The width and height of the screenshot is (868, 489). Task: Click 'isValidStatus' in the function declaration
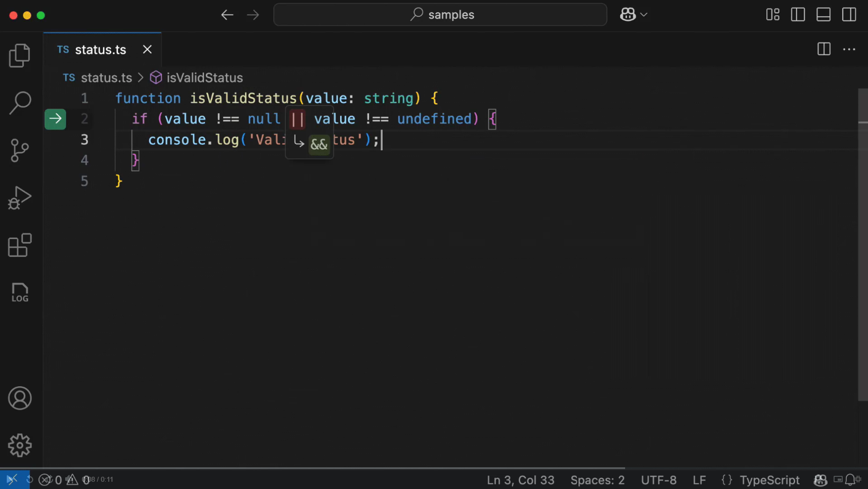point(243,98)
